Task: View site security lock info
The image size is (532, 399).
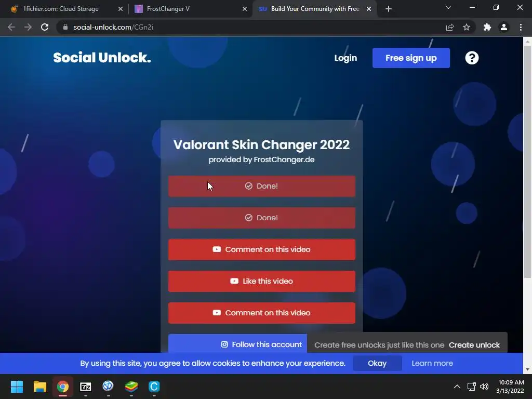Action: point(65,27)
